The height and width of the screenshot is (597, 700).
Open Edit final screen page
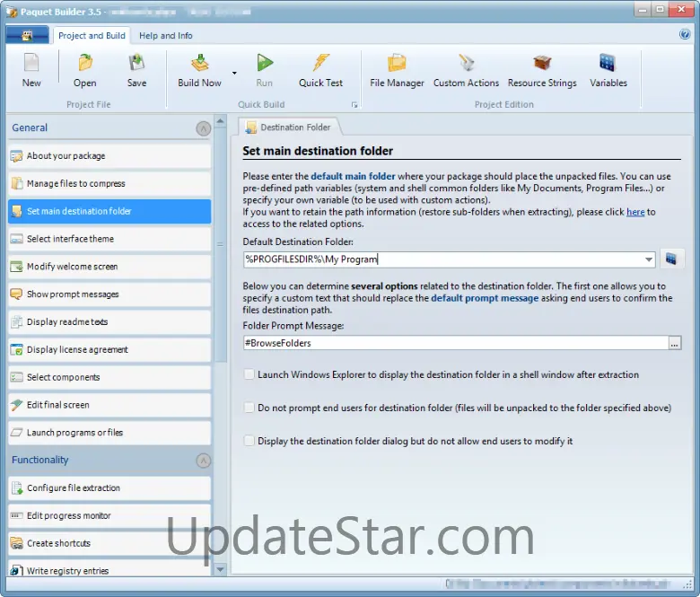109,405
